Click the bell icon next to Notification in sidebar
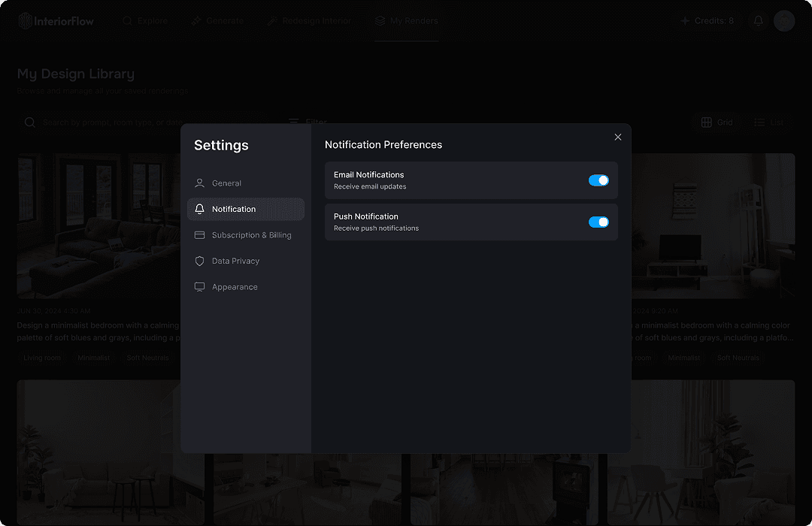This screenshot has height=526, width=812. point(199,209)
